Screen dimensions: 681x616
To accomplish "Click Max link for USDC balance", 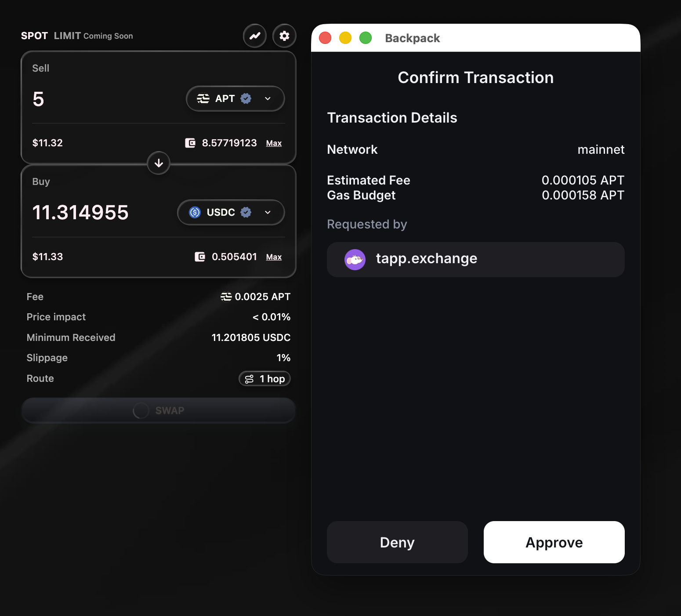I will click(274, 257).
